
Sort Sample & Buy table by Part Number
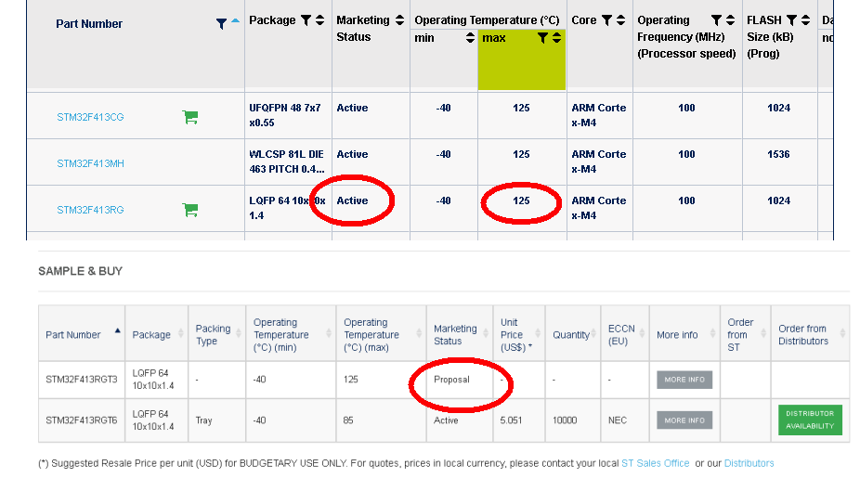(x=118, y=330)
